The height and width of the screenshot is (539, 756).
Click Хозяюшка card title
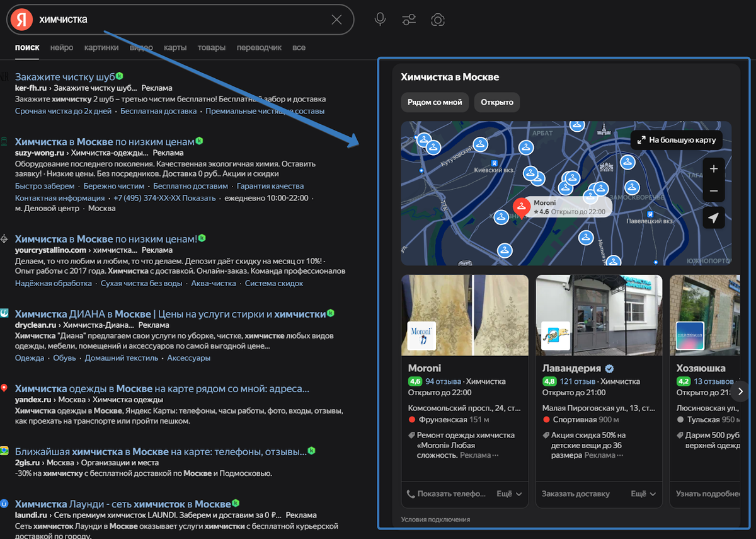click(701, 368)
